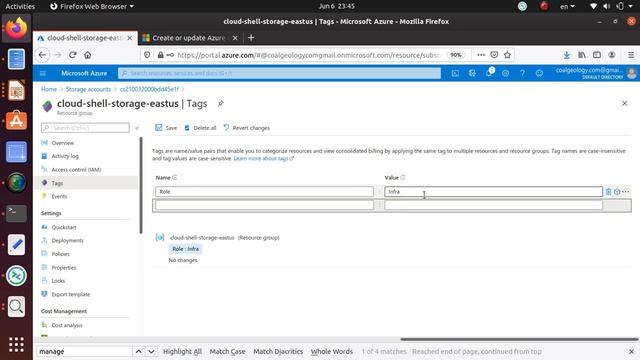Viewport: 640px width, 360px height.
Task: Collapse the resource menu sidebar
Action: click(137, 128)
